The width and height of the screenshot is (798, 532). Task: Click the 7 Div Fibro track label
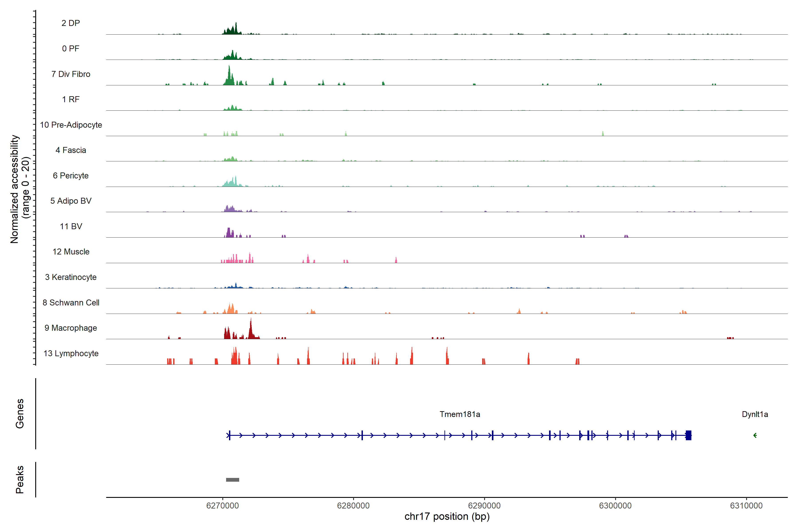[70, 74]
